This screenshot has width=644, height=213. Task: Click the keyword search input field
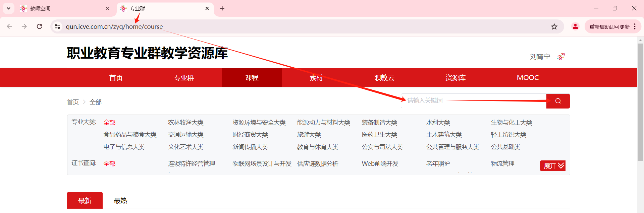point(473,101)
